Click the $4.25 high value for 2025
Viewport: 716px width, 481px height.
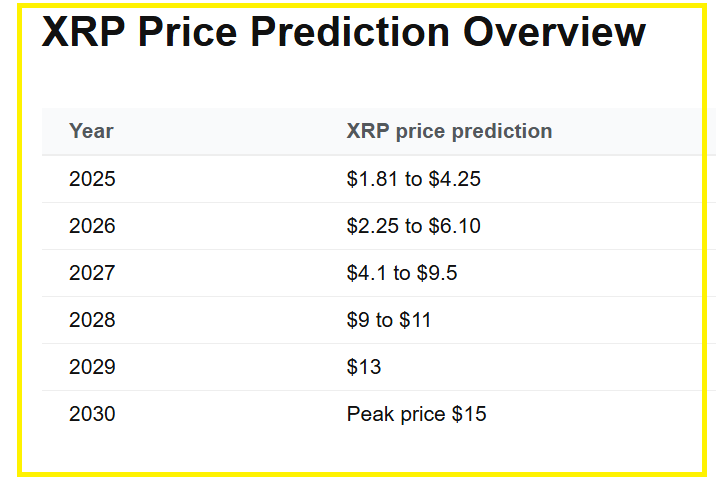point(455,180)
